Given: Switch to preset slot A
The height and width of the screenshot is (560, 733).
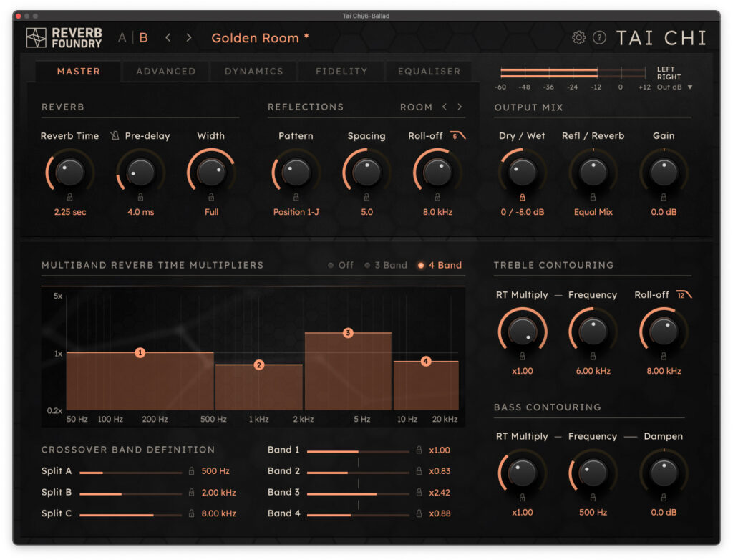Looking at the screenshot, I should coord(122,37).
